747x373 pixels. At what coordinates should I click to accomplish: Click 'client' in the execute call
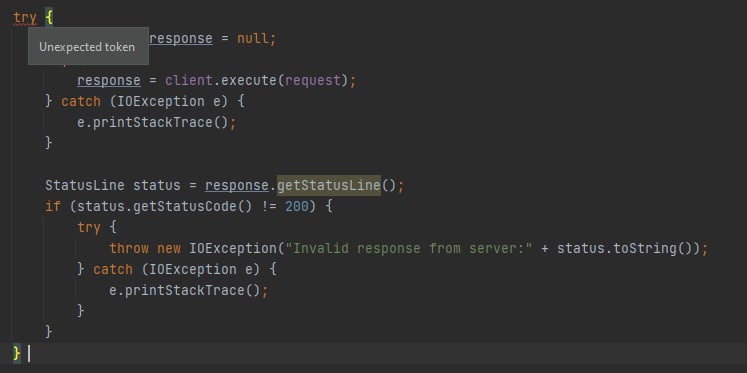(189, 81)
